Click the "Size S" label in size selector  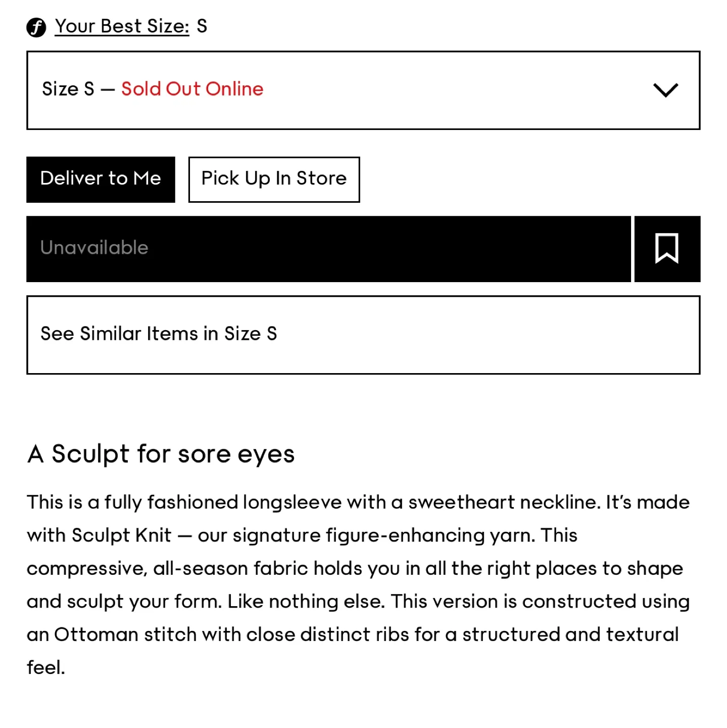tap(68, 89)
